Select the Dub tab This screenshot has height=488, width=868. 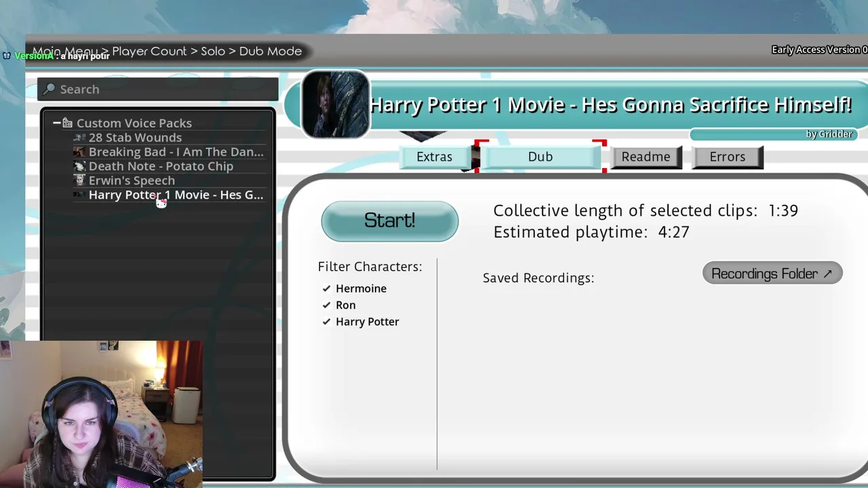540,157
